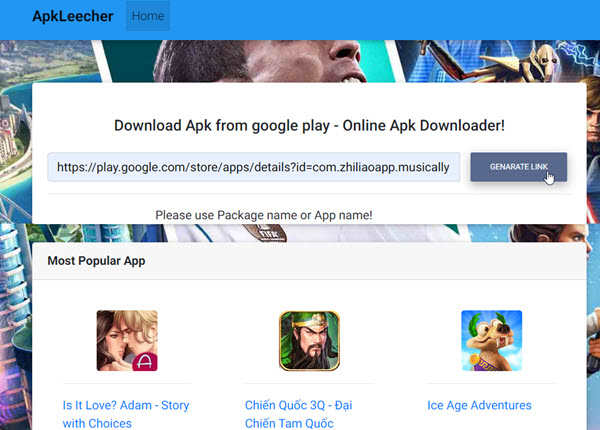This screenshot has height=430, width=600.
Task: Open the ApkLeecher site logo link
Action: (73, 16)
